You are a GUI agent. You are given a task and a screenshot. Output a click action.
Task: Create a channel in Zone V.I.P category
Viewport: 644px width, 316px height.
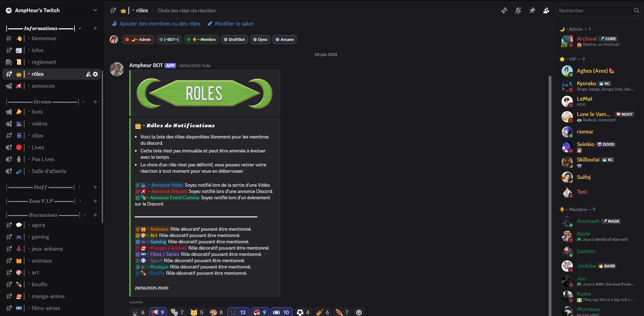click(95, 201)
